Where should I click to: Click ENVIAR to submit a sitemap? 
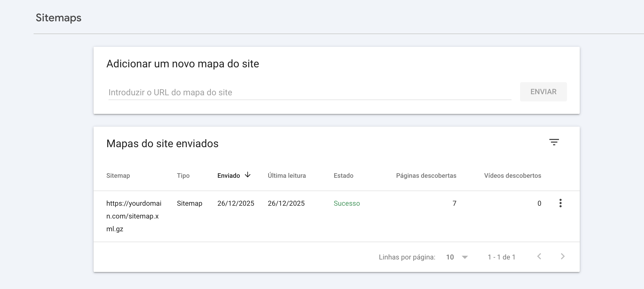(543, 92)
